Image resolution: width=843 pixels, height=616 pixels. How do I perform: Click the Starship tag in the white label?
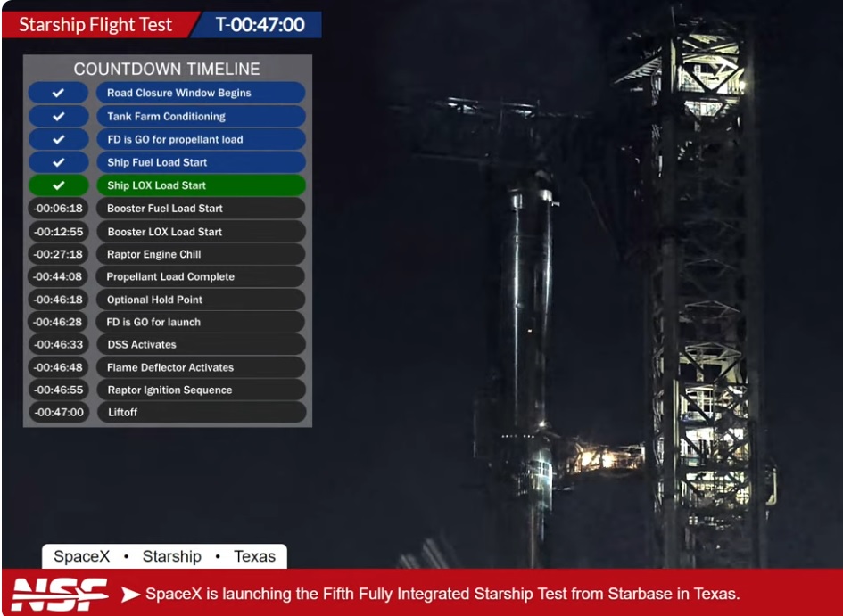tap(171, 556)
